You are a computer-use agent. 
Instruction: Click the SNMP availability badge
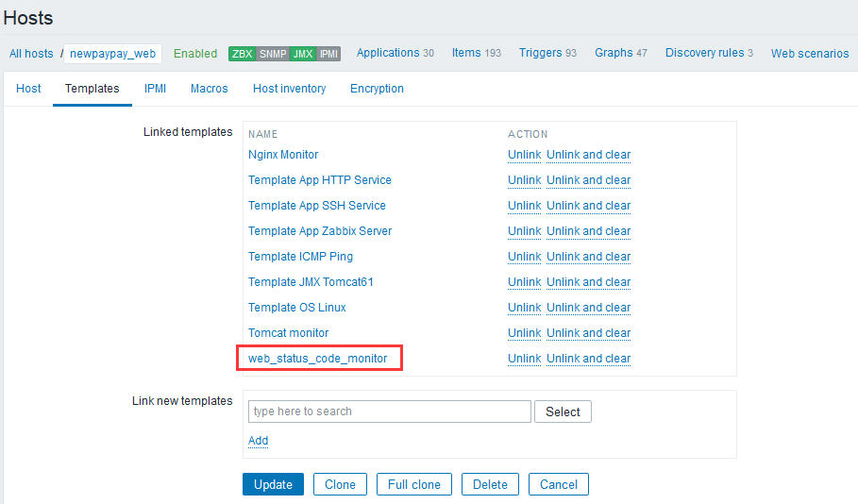[273, 54]
